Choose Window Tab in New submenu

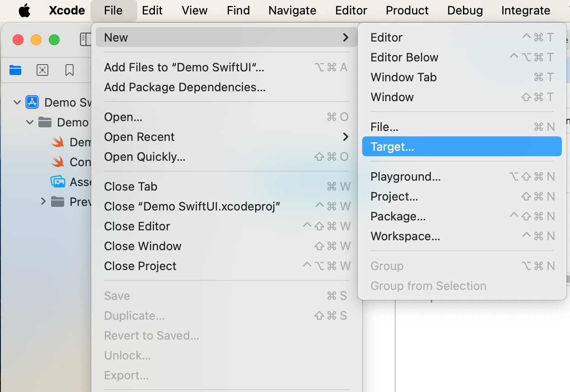coord(462,77)
